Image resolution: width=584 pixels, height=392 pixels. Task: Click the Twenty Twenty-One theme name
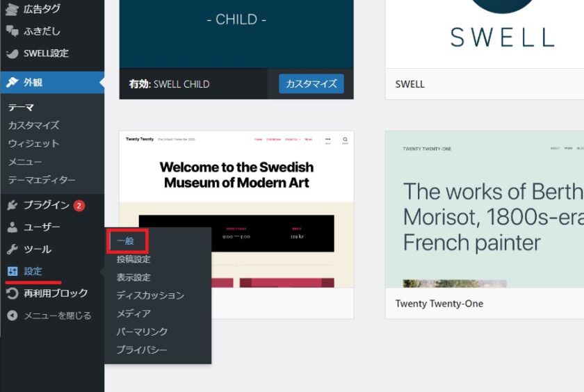(x=439, y=304)
